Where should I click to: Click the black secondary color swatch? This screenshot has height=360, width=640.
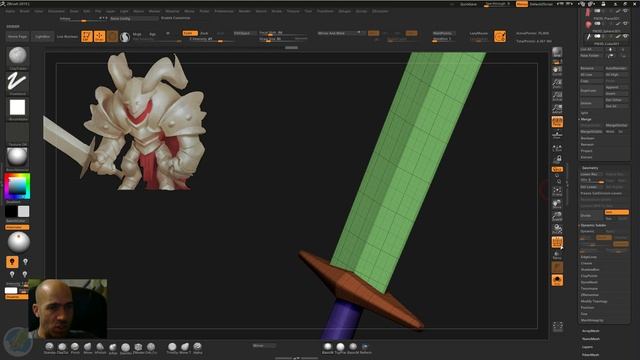(x=11, y=211)
